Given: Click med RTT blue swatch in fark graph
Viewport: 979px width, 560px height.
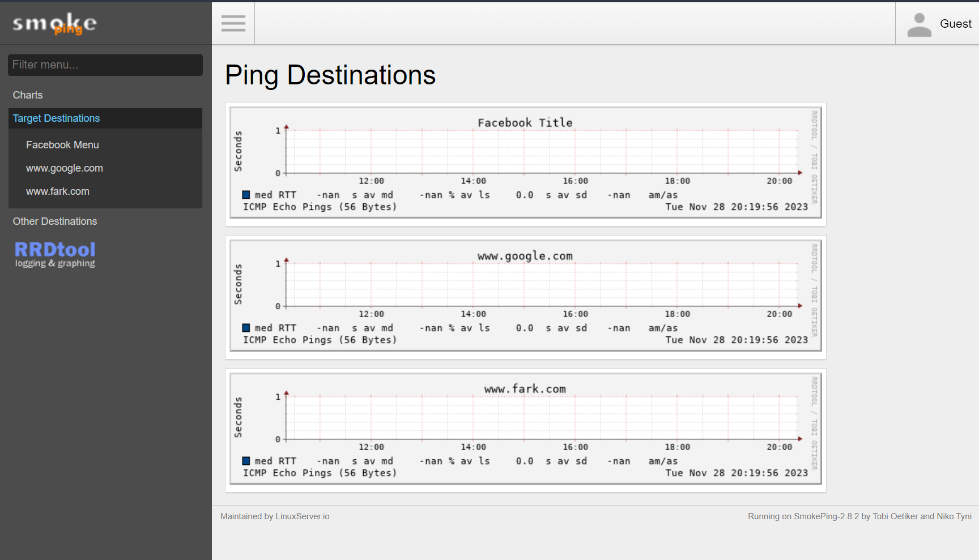Looking at the screenshot, I should click(x=246, y=461).
